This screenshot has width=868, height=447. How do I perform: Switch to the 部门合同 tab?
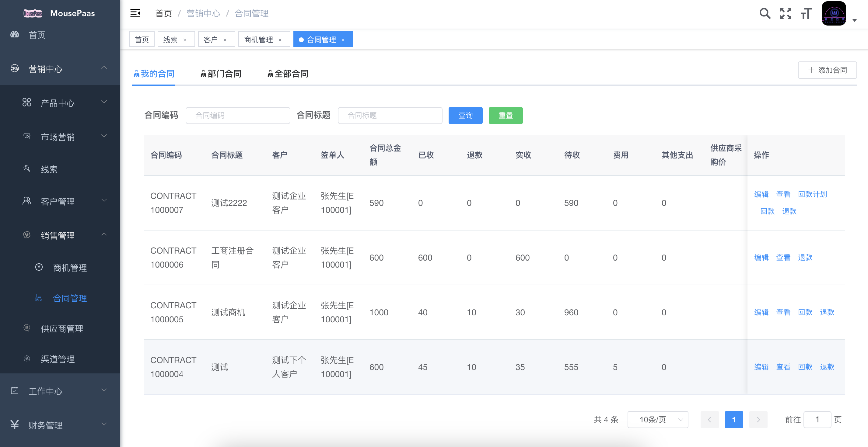[220, 74]
